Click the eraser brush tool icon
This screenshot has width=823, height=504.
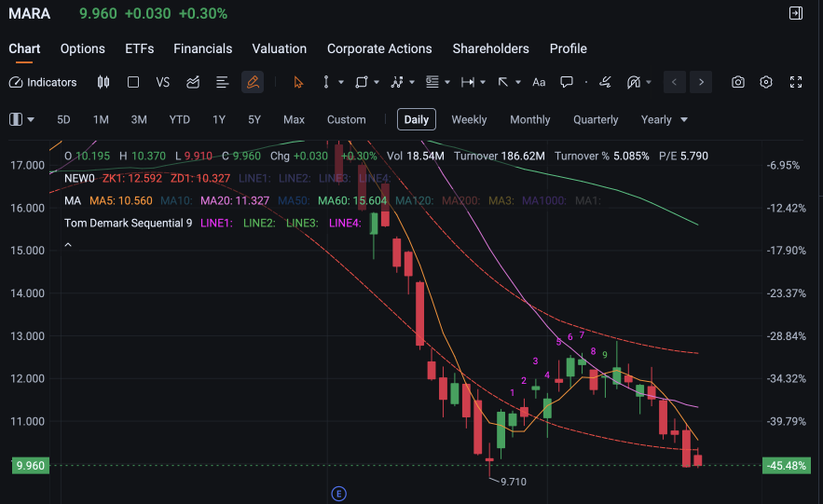[x=605, y=82]
